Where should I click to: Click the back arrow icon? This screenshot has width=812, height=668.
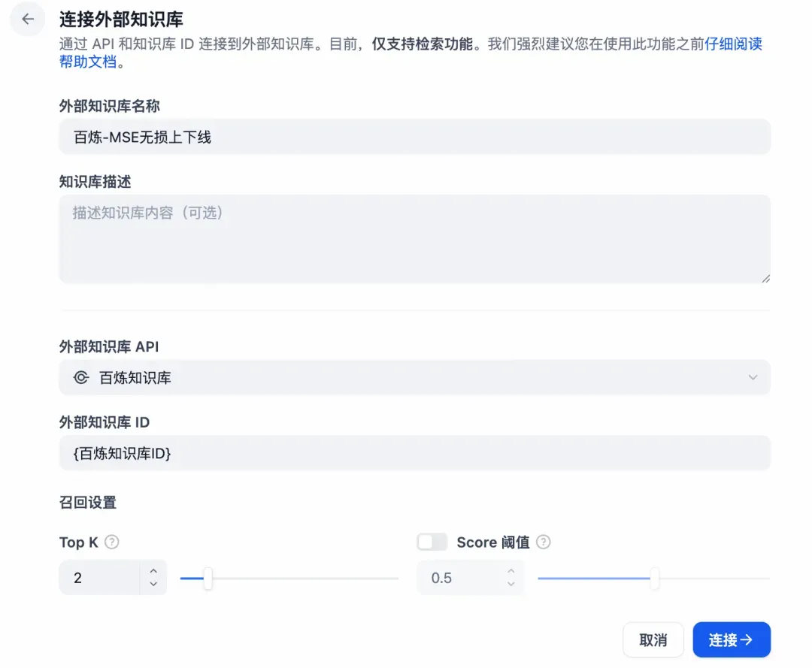(28, 19)
